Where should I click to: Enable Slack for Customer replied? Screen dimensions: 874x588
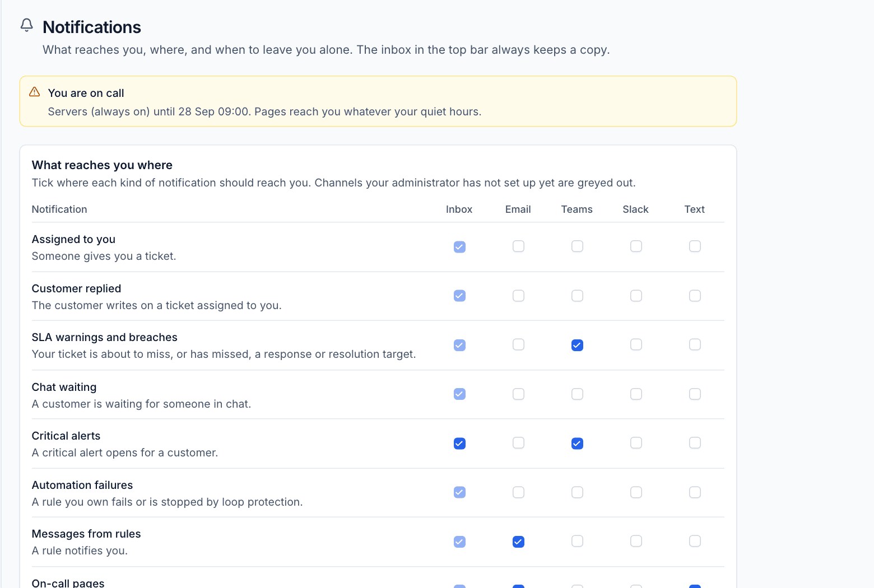pos(636,296)
